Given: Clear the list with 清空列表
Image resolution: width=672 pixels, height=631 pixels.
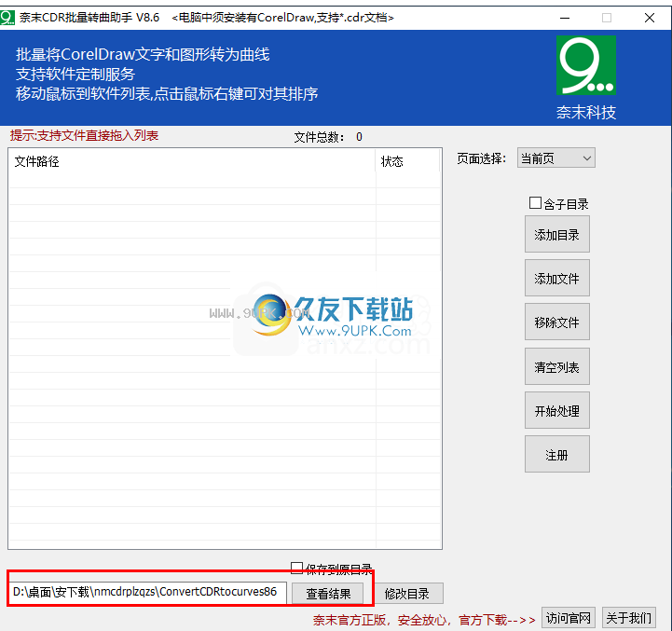Looking at the screenshot, I should point(556,366).
